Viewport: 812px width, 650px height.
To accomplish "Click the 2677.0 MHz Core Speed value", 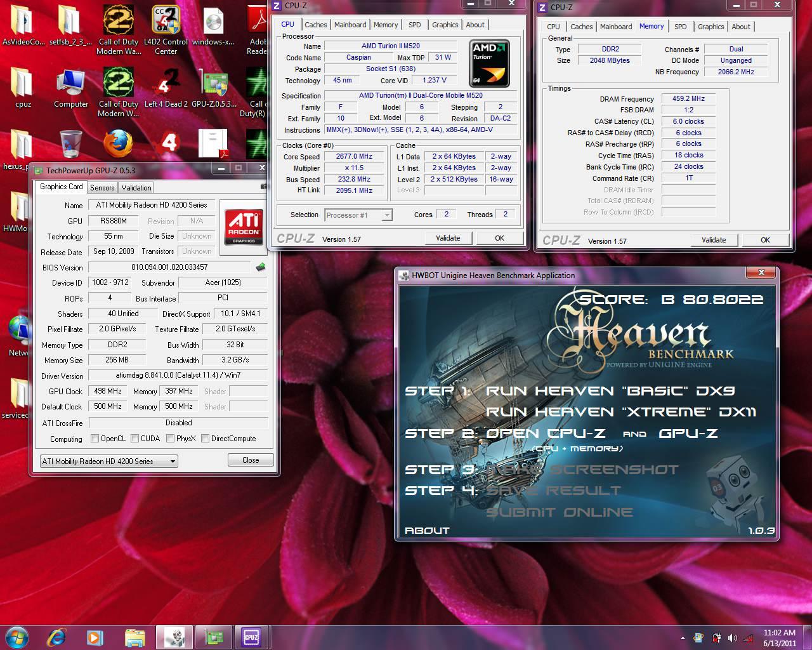I will 355,156.
